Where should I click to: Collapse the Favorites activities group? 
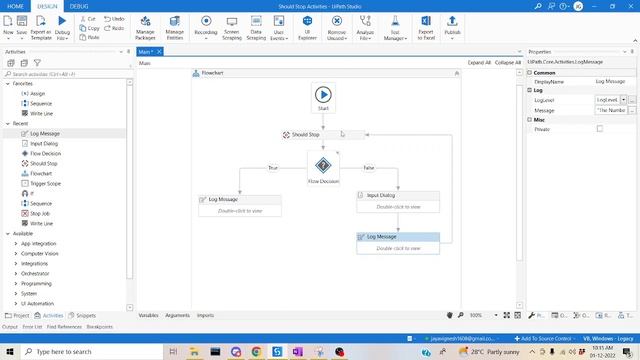tap(8, 84)
